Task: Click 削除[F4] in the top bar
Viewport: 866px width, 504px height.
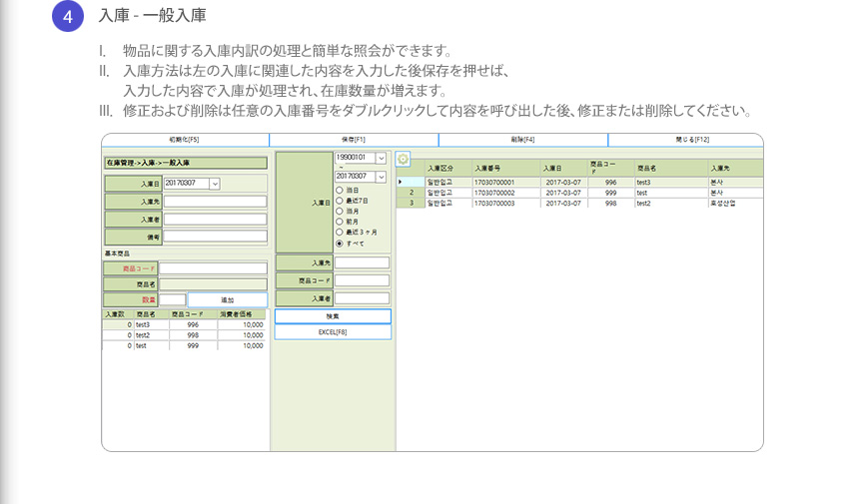Action: coord(522,139)
